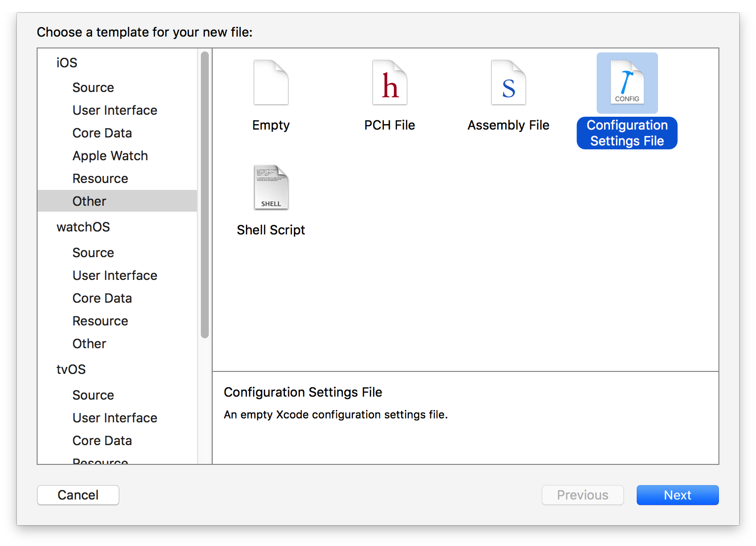
Task: Choose the Shell Script template icon
Action: click(x=271, y=187)
